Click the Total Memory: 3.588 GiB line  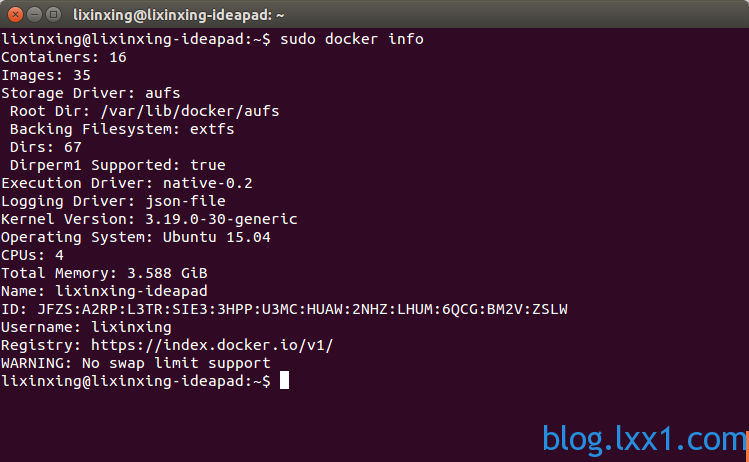click(x=104, y=273)
